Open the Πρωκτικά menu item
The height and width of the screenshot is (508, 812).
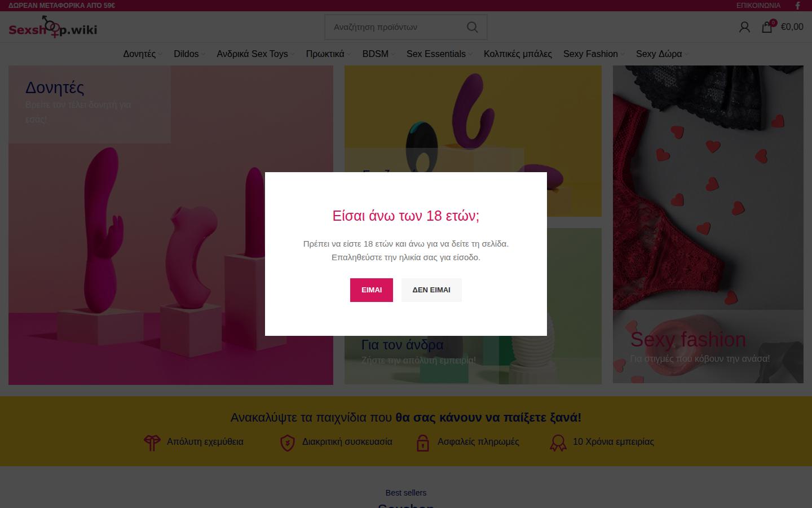click(325, 54)
